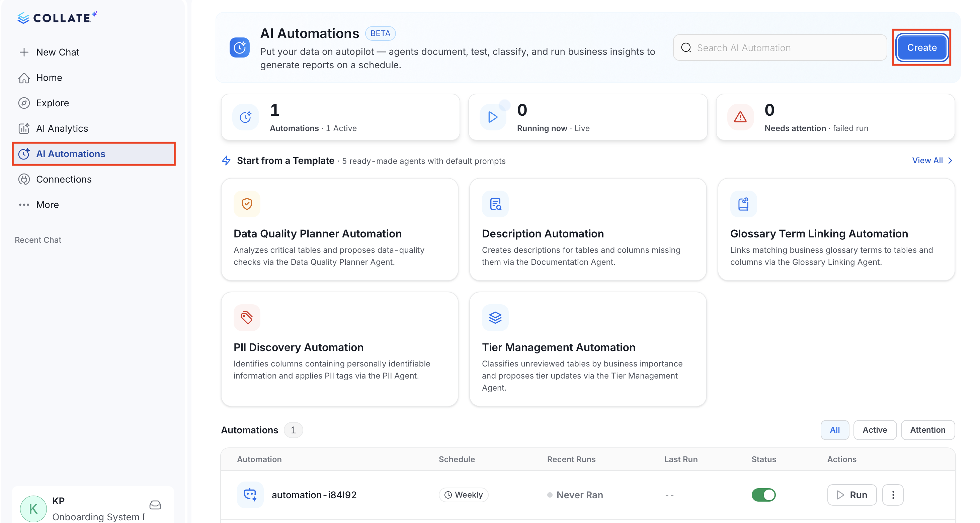Click the Explore compass icon
Viewport: 980px width, 523px height.
24,103
